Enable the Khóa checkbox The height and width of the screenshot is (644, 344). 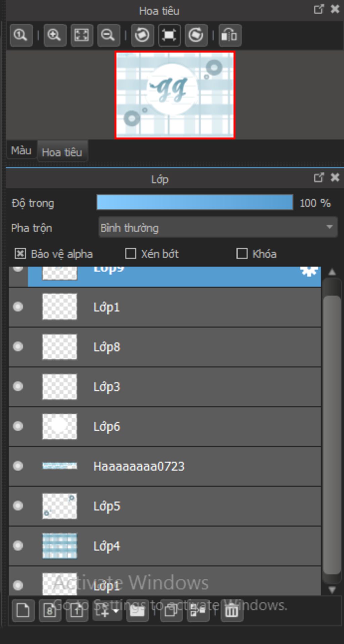click(x=242, y=254)
